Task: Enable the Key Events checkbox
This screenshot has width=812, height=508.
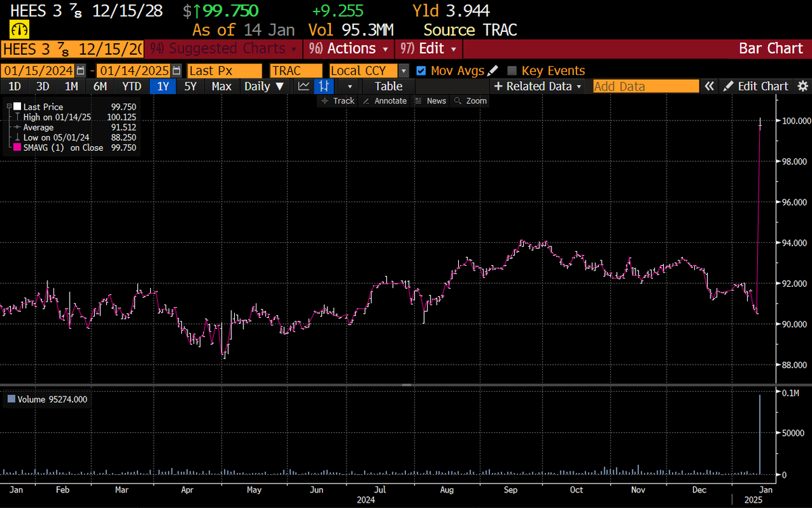Action: (512, 70)
